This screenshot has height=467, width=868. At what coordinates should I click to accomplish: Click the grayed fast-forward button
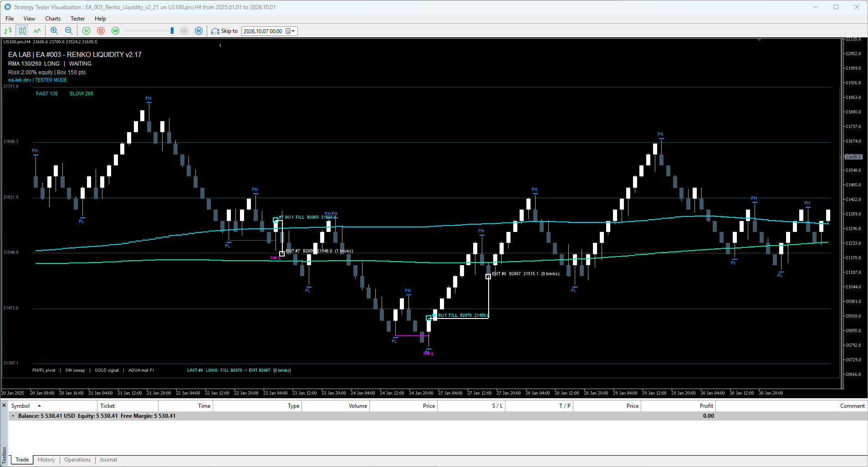tap(184, 31)
